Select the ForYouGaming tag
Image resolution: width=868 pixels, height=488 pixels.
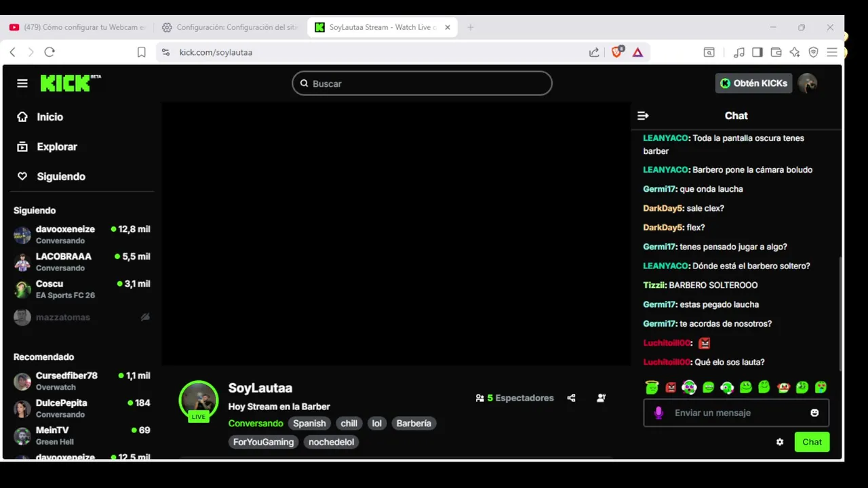[264, 442]
